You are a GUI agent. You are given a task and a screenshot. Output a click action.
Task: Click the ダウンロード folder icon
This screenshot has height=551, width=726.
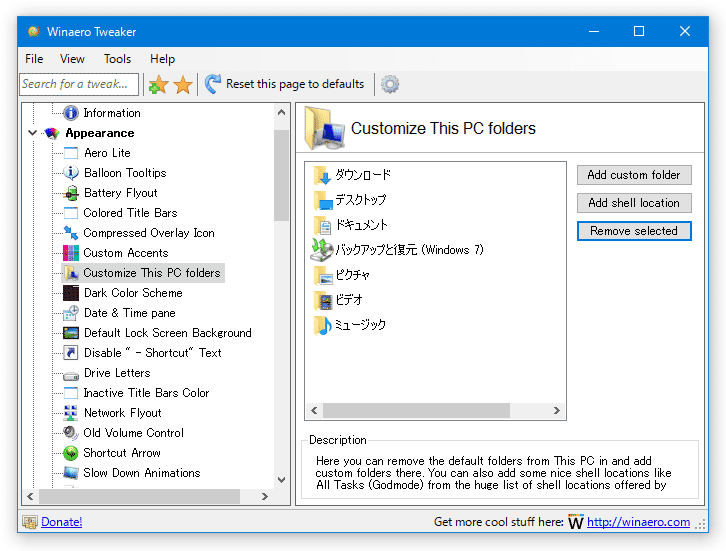click(x=322, y=175)
